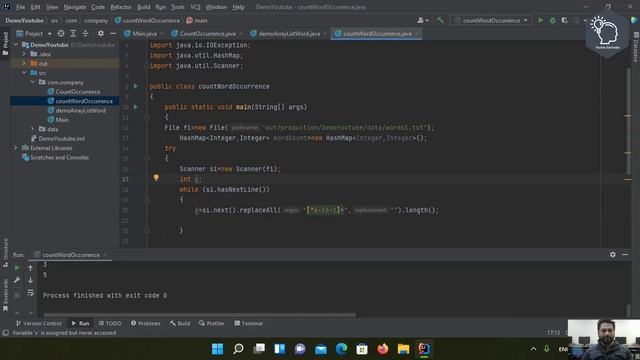The image size is (640, 360).
Task: Hide the Run panel with minus icon
Action: click(x=625, y=254)
